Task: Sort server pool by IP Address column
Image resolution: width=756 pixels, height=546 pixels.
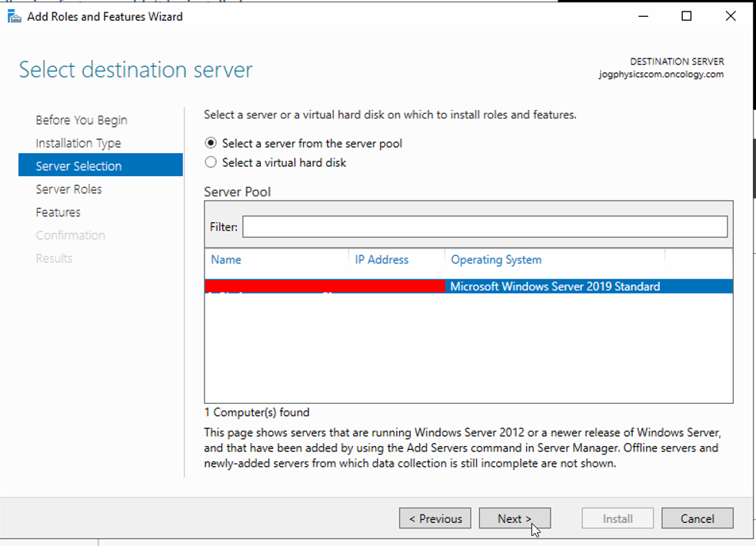Action: coord(381,260)
